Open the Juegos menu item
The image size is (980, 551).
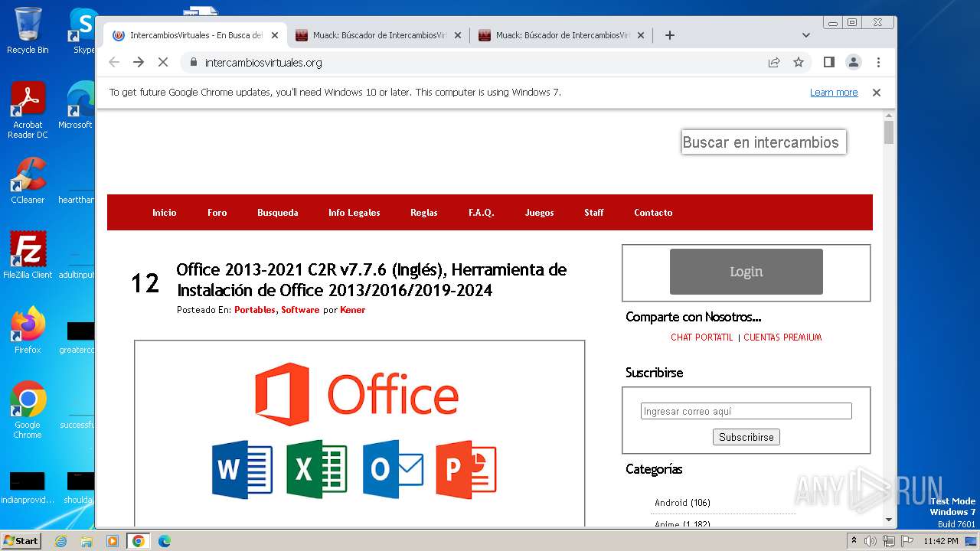[540, 213]
